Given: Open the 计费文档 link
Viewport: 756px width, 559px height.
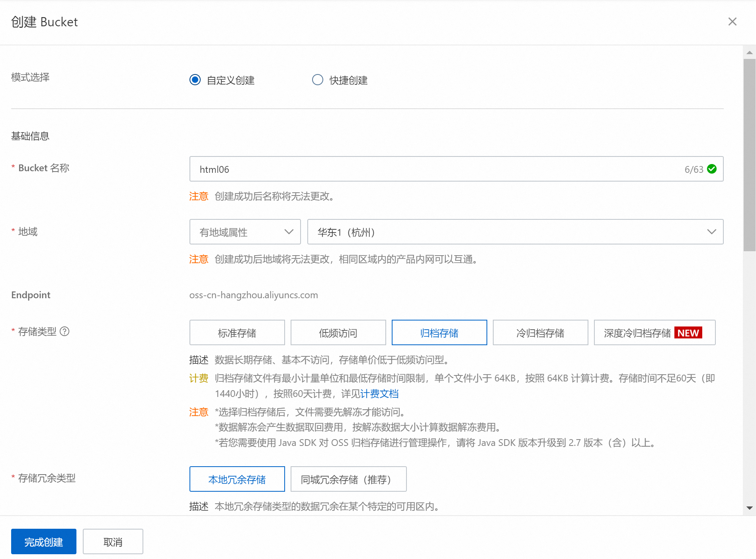Looking at the screenshot, I should pyautogui.click(x=379, y=394).
